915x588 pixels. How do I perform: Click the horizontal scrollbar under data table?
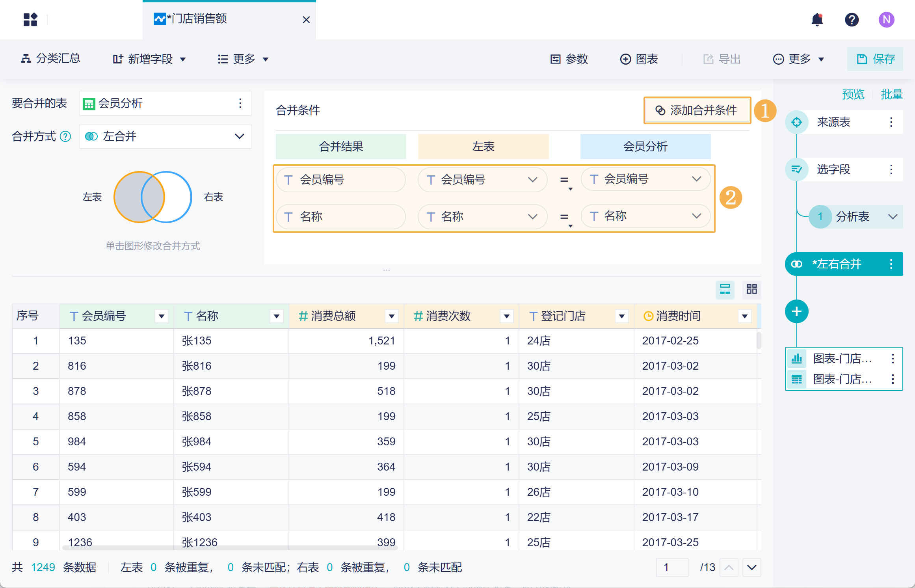(x=230, y=547)
